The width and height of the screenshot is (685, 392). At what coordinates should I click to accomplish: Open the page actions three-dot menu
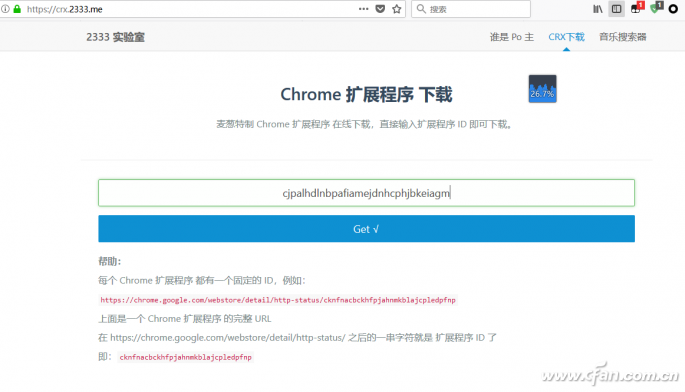coord(363,9)
